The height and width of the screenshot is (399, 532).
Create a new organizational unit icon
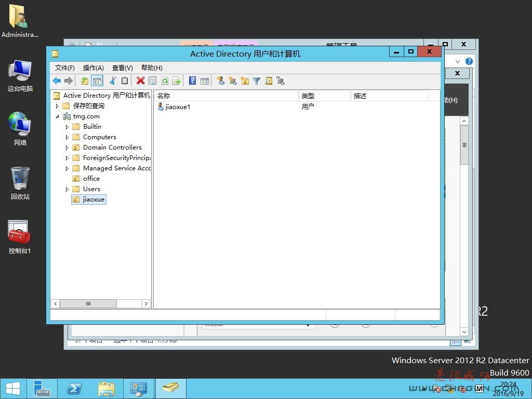point(245,81)
